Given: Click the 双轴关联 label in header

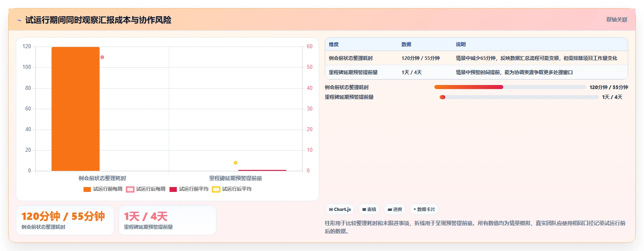Looking at the screenshot, I should pyautogui.click(x=616, y=19).
